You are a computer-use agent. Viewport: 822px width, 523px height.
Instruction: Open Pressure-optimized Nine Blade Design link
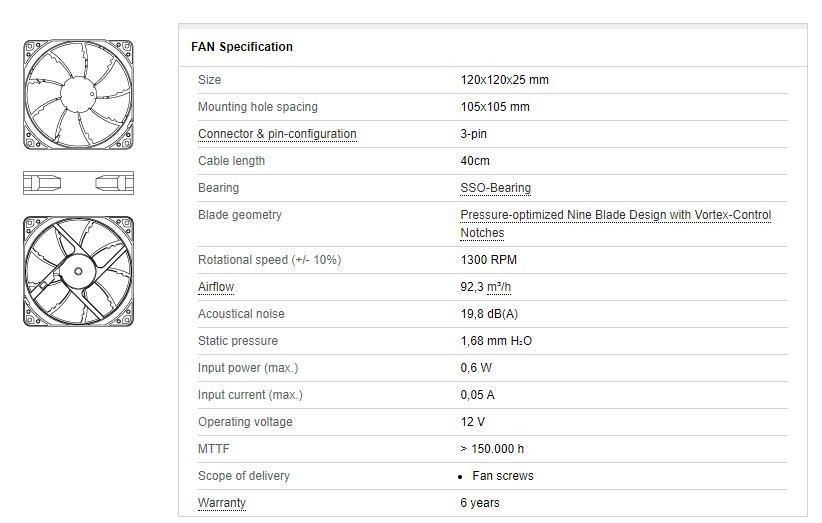coord(615,224)
